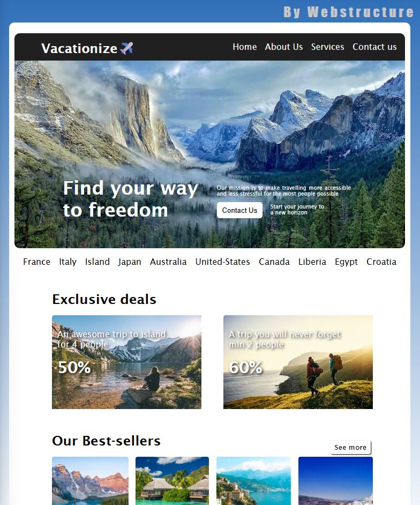Click the airplane logo icon beside Vacationize
This screenshot has width=420, height=505.
pyautogui.click(x=126, y=48)
